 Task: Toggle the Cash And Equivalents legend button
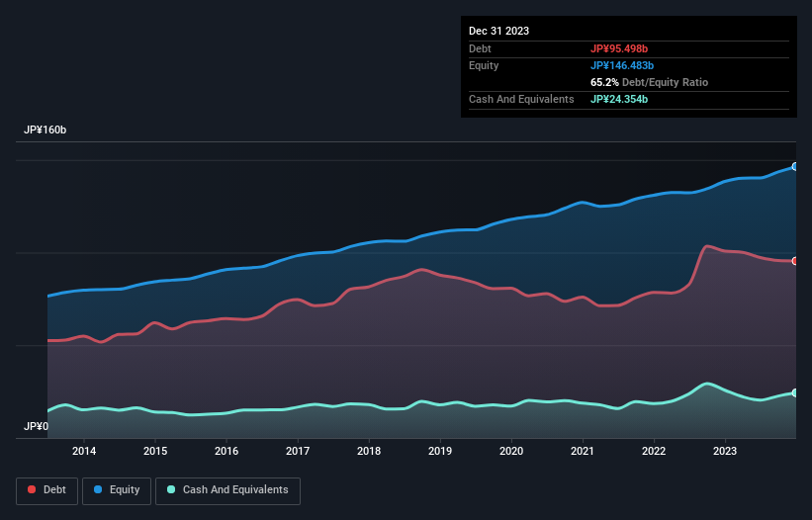(x=227, y=490)
